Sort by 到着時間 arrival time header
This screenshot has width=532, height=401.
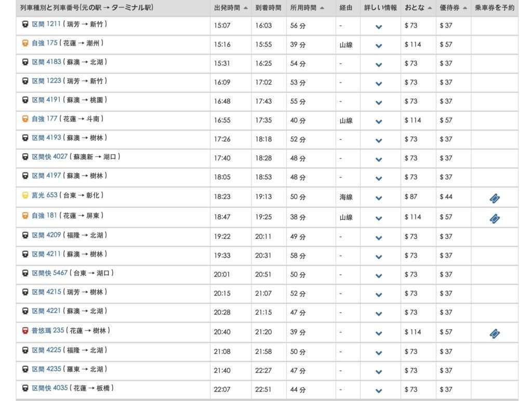point(268,8)
